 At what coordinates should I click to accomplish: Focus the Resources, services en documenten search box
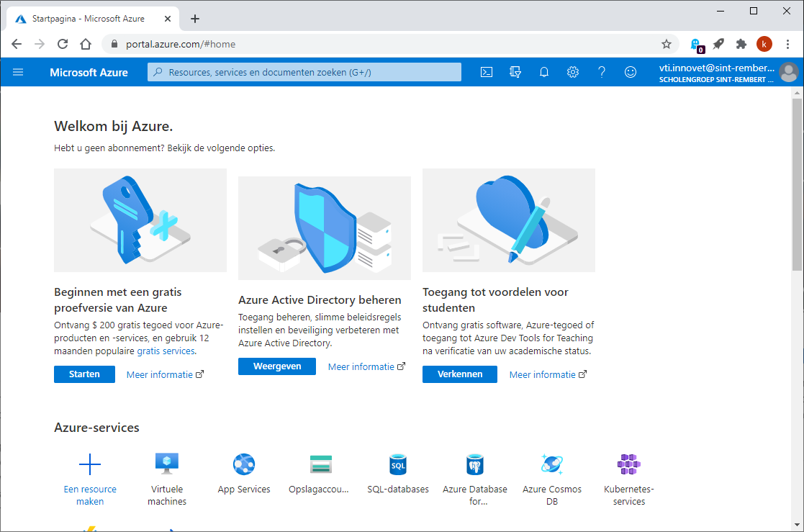coord(304,72)
